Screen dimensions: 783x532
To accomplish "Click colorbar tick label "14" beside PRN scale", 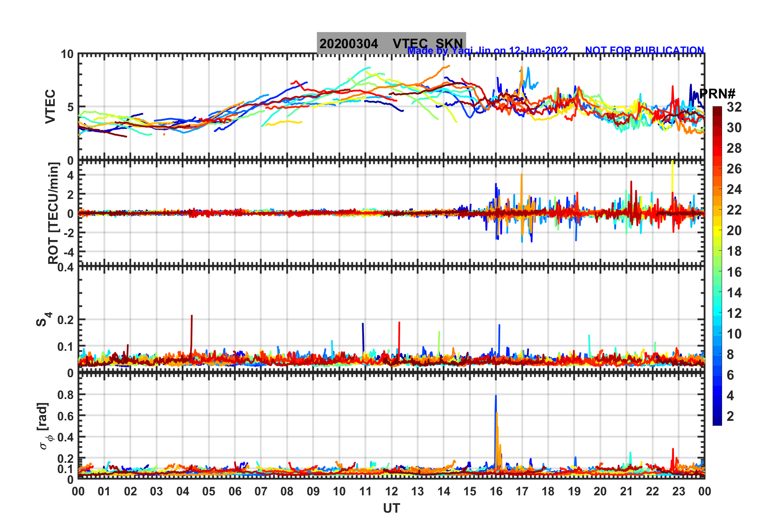I will point(734,293).
